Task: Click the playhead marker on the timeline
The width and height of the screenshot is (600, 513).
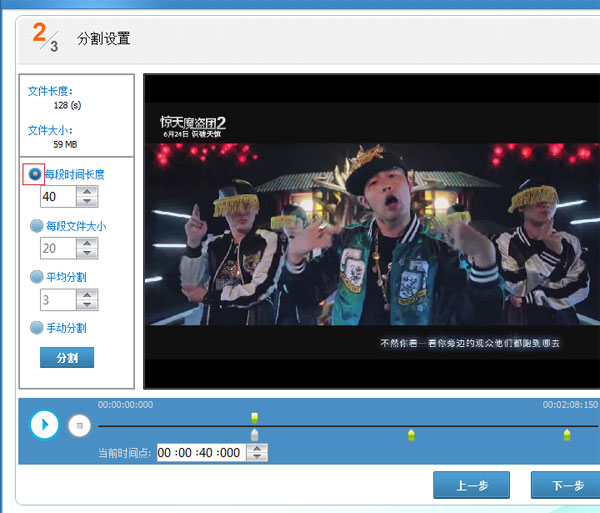Action: tap(254, 417)
